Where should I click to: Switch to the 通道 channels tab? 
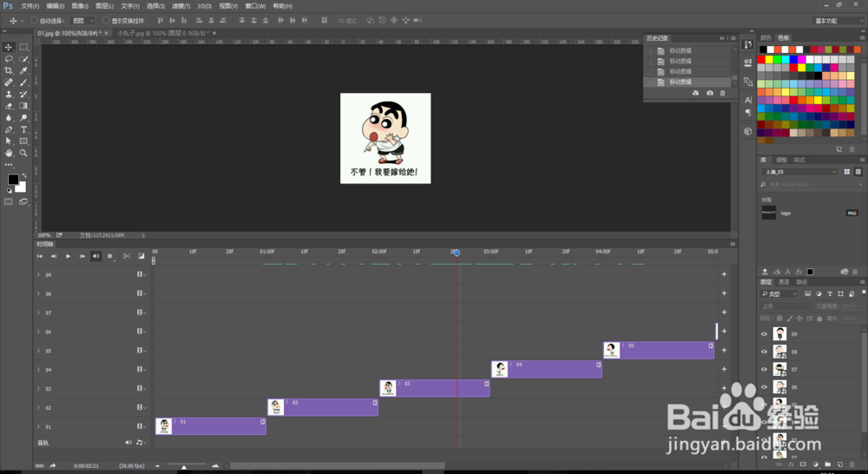783,282
